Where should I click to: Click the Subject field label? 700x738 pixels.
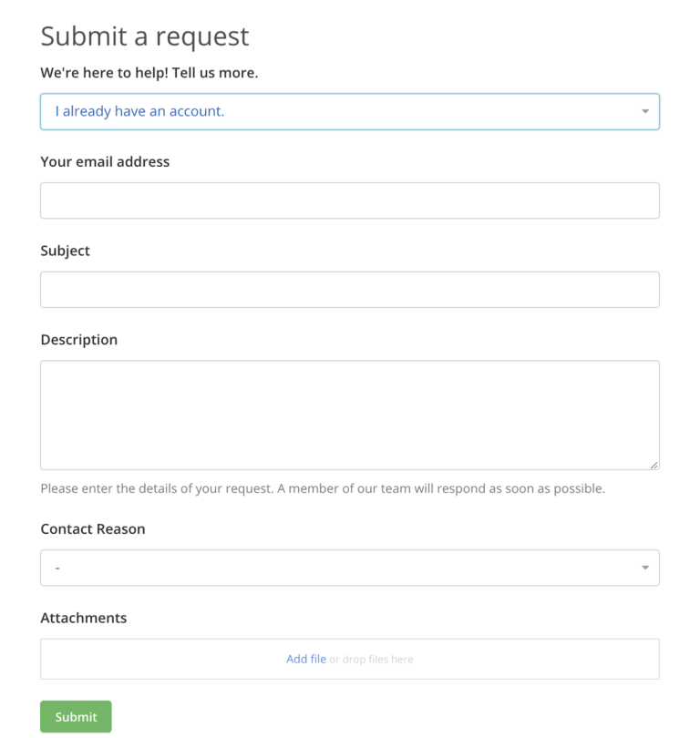(x=65, y=251)
